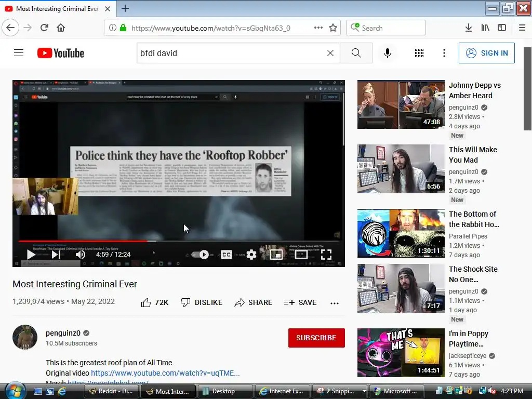Toggle the autoplay switch
The width and height of the screenshot is (532, 399).
tap(200, 255)
